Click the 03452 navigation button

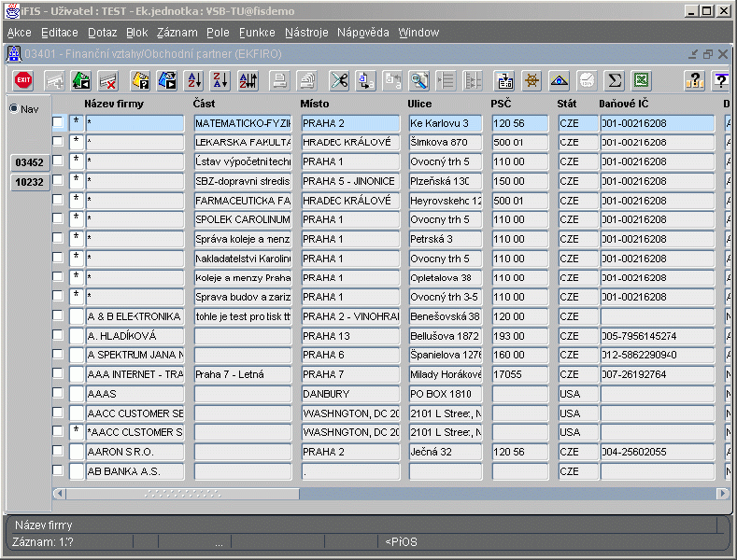29,162
